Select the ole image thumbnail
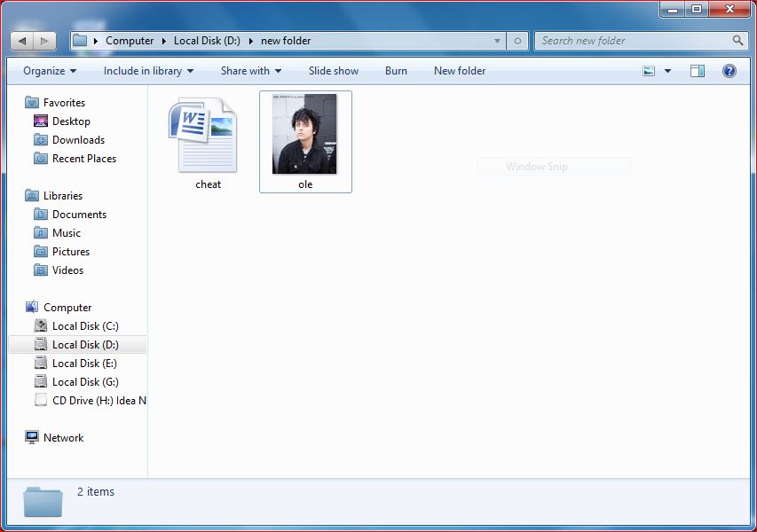This screenshot has height=532, width=757. coord(304,134)
